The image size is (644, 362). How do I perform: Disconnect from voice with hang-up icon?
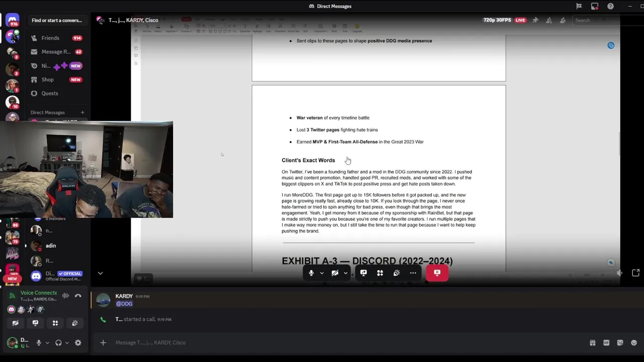pyautogui.click(x=78, y=296)
